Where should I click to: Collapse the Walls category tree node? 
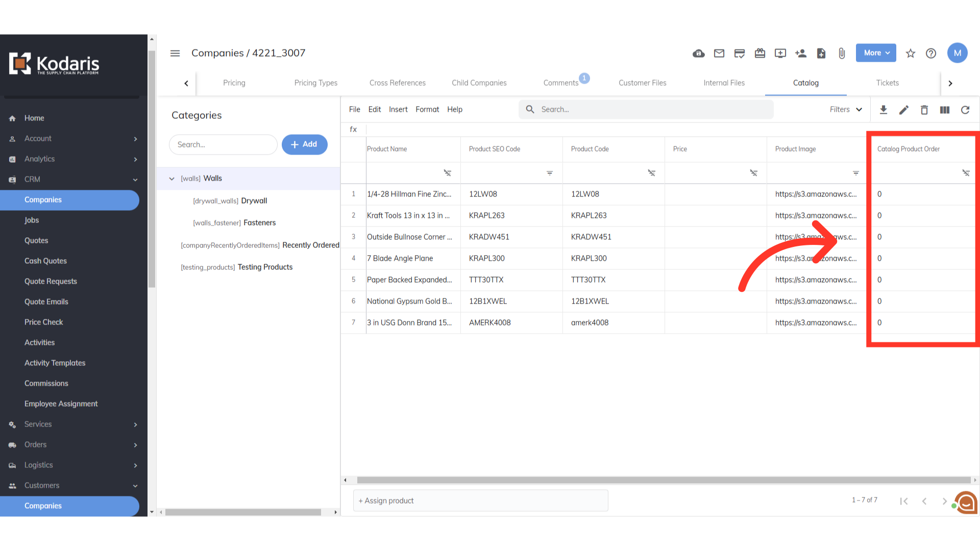(172, 179)
